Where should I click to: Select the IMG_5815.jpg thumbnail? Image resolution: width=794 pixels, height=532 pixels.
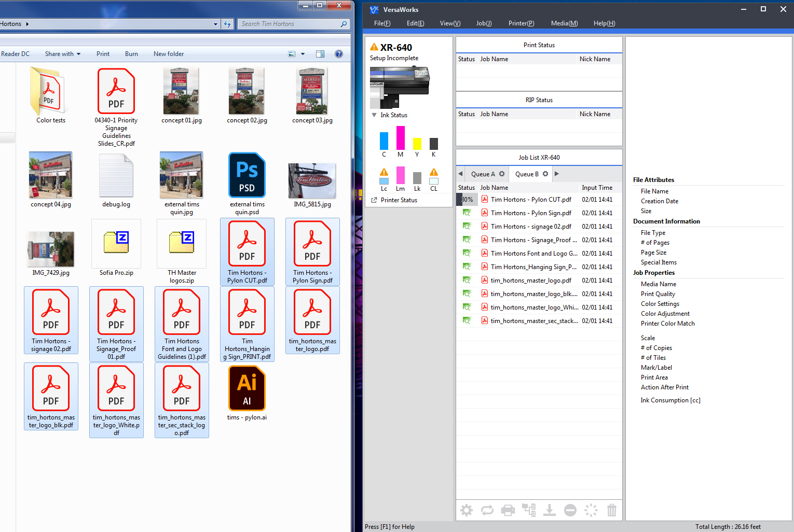click(x=312, y=180)
